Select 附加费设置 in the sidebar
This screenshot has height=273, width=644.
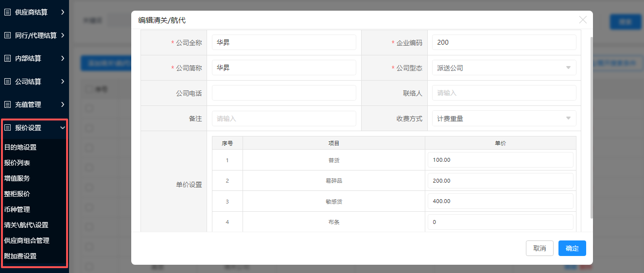(x=20, y=256)
